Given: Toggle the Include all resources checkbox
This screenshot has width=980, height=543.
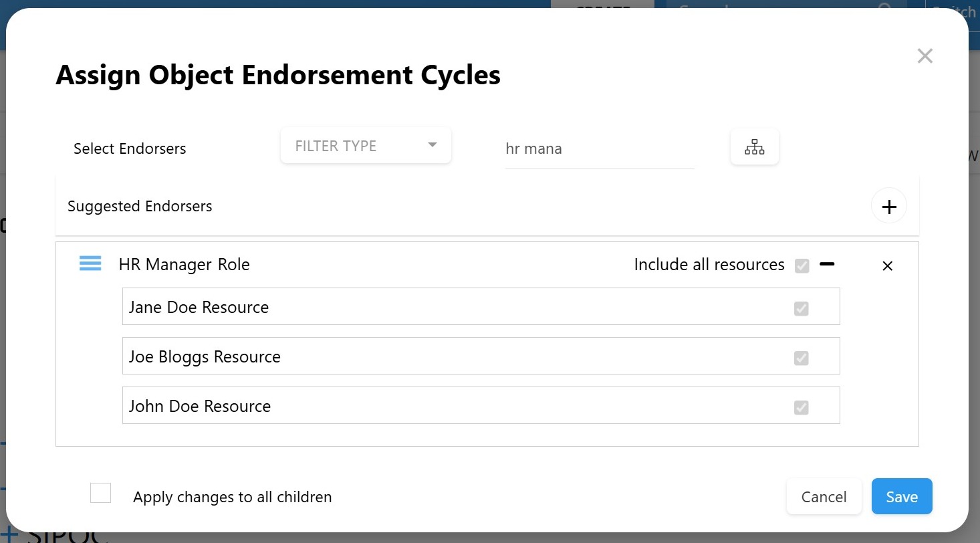Looking at the screenshot, I should [x=802, y=266].
